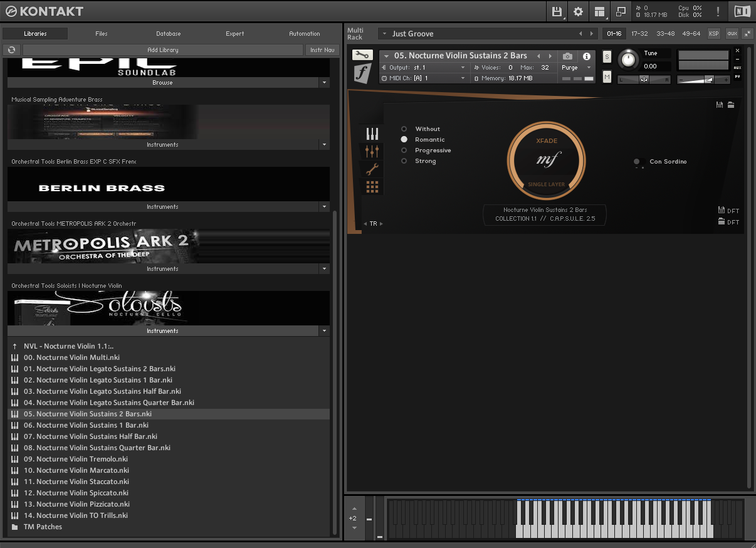Select the Romantic radio option
This screenshot has height=548, width=756.
click(x=404, y=140)
